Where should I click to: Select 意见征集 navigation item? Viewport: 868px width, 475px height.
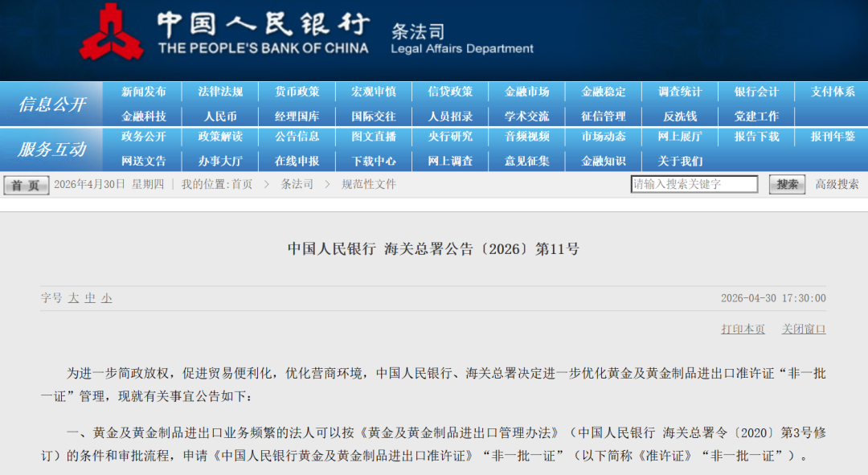click(x=527, y=161)
